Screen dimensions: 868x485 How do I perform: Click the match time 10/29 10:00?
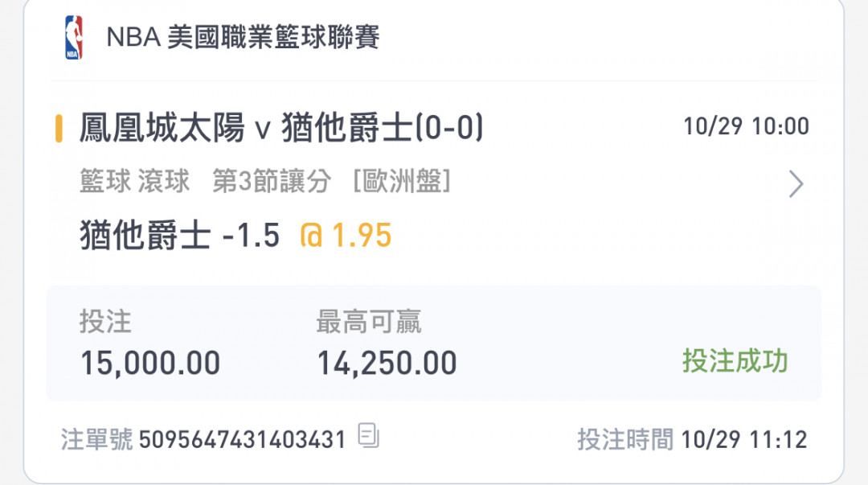(746, 126)
